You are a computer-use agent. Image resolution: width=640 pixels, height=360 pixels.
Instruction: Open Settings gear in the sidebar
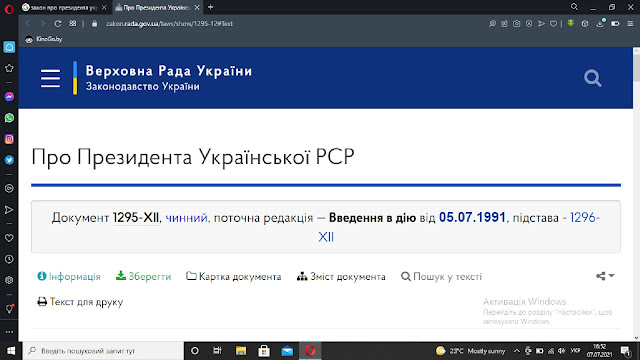(9, 280)
